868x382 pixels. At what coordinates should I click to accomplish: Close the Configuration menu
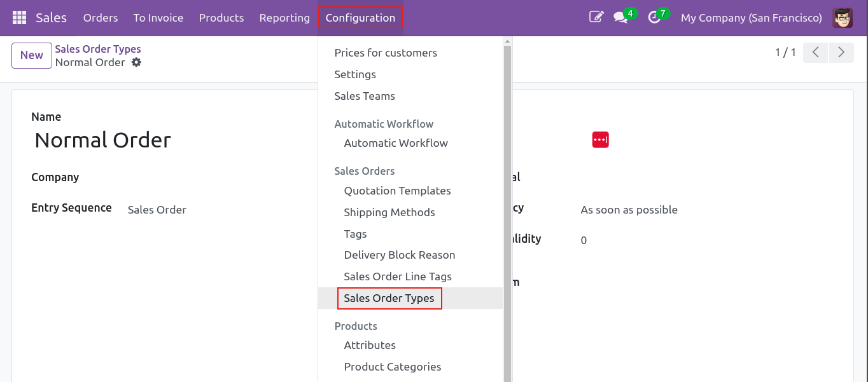coord(360,18)
